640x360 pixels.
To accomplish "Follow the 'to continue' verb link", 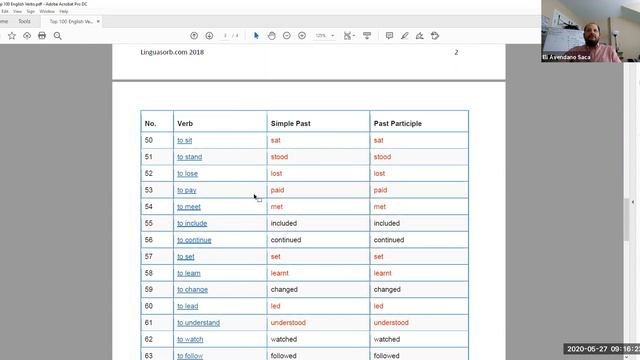I will pos(194,240).
